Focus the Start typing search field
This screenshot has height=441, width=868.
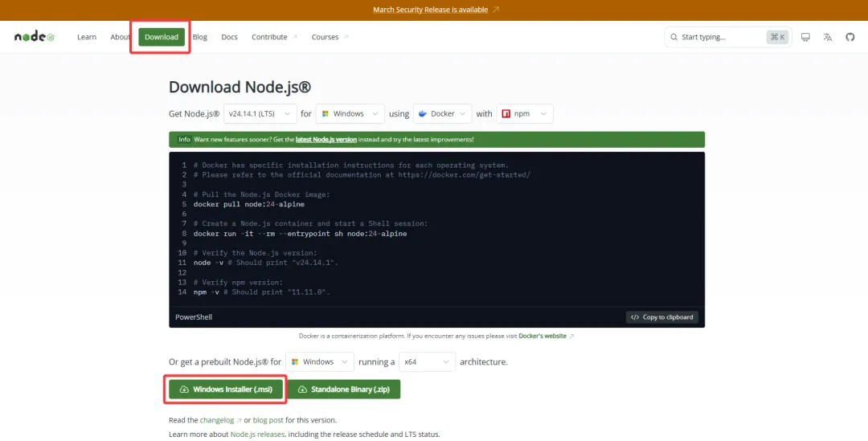(728, 37)
